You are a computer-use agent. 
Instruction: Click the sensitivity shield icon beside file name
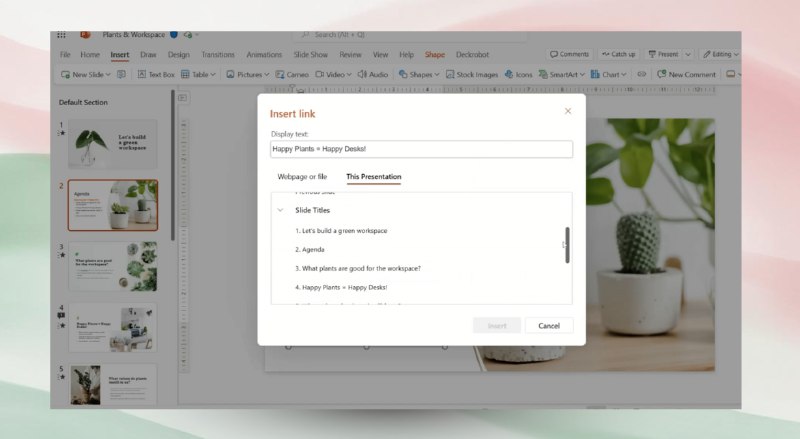(174, 35)
